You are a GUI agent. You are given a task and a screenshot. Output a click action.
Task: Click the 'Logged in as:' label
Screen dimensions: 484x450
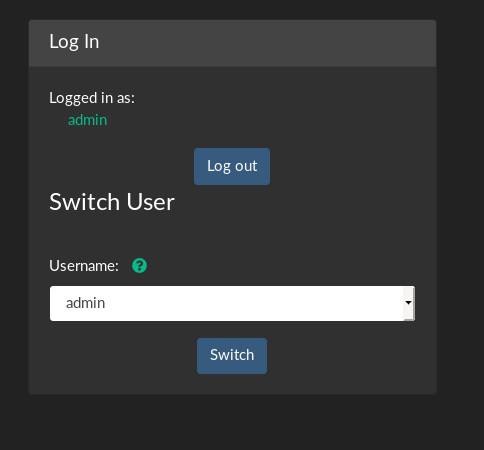[92, 98]
